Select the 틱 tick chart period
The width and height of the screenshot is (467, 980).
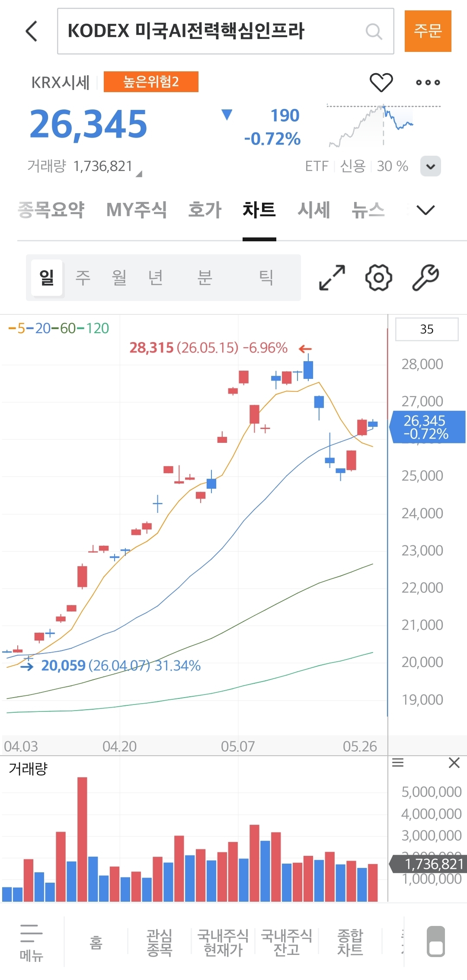tap(266, 277)
